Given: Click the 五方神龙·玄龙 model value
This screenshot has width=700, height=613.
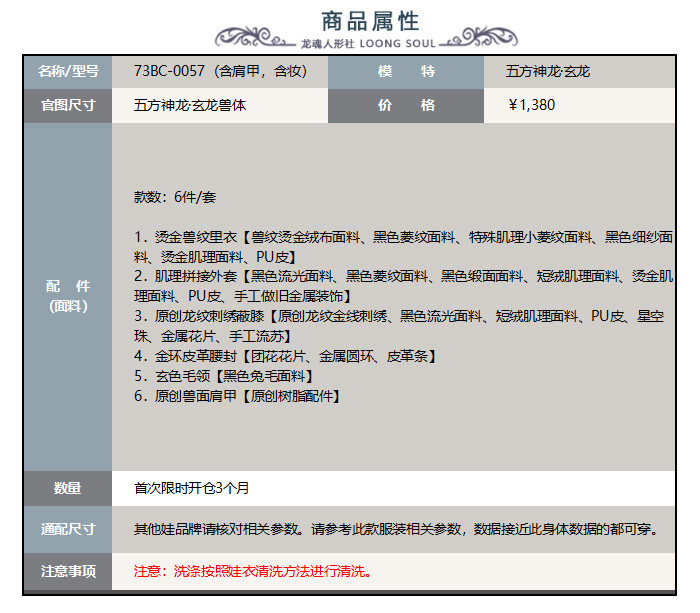Looking at the screenshot, I should 548,71.
